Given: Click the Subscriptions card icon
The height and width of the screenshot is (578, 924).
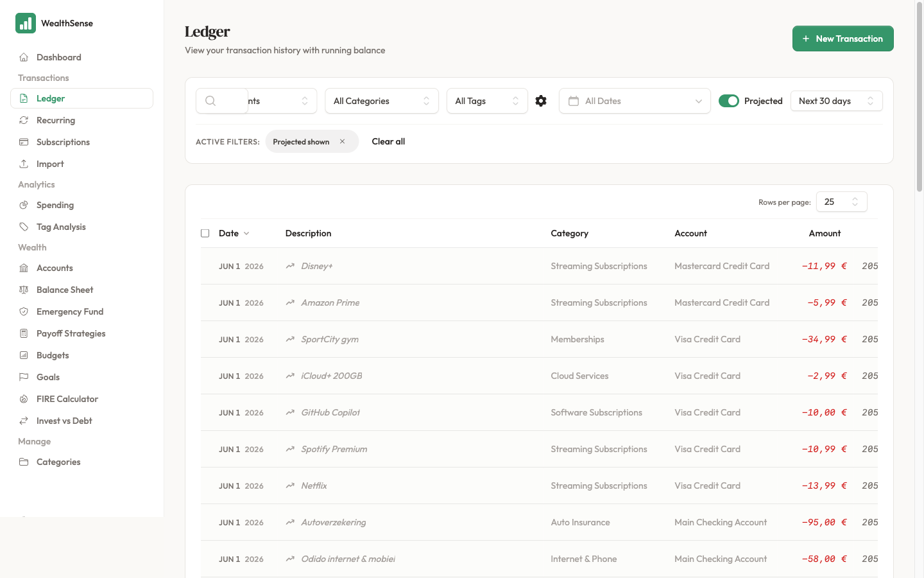Looking at the screenshot, I should [24, 142].
